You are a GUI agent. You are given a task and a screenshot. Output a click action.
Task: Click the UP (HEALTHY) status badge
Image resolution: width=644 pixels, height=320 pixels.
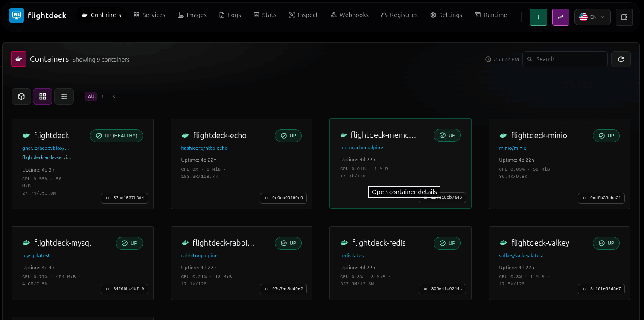[x=117, y=136]
